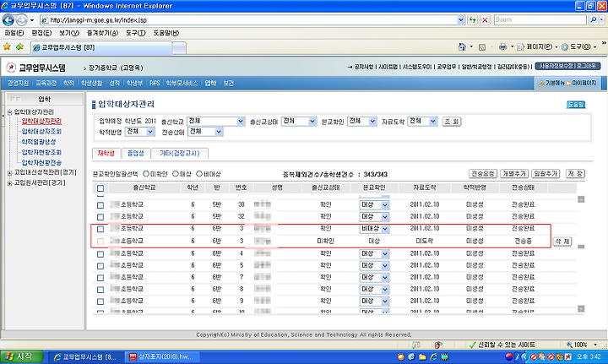Open the 학적반영 filter dropdown

(x=140, y=132)
